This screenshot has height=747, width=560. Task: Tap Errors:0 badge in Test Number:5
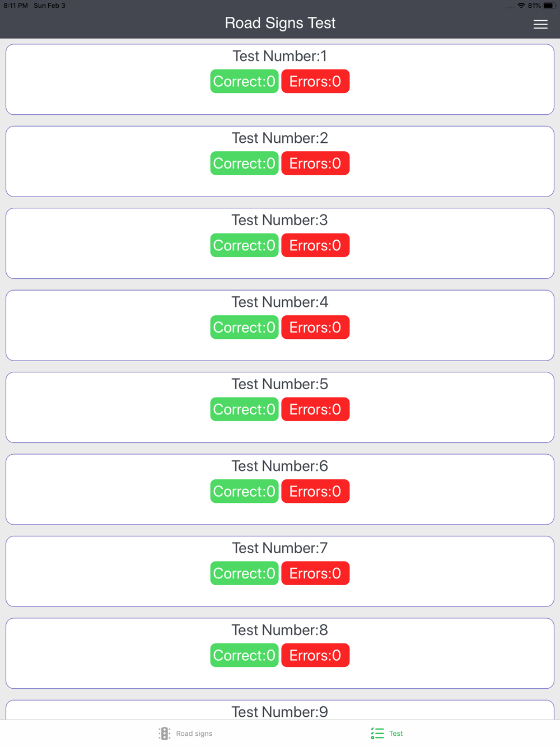click(x=315, y=409)
